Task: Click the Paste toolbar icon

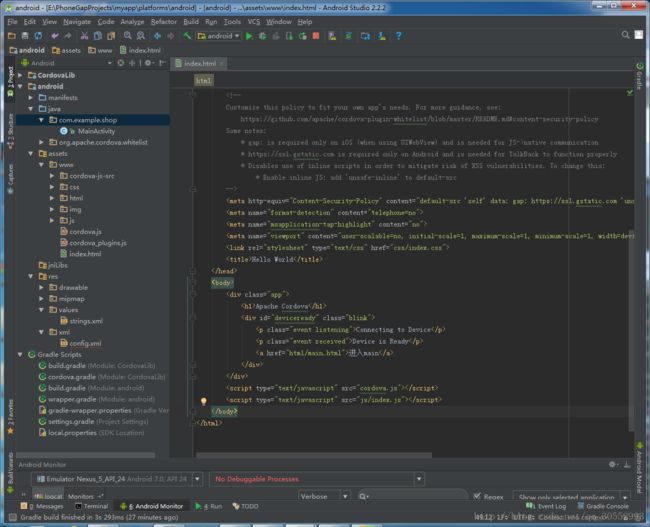Action: [x=111, y=36]
